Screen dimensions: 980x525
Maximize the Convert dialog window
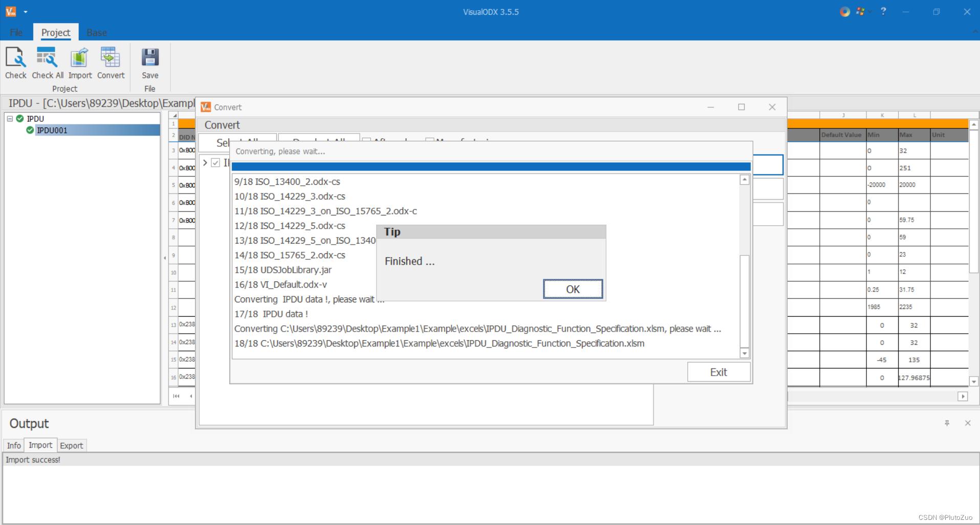[x=741, y=107]
